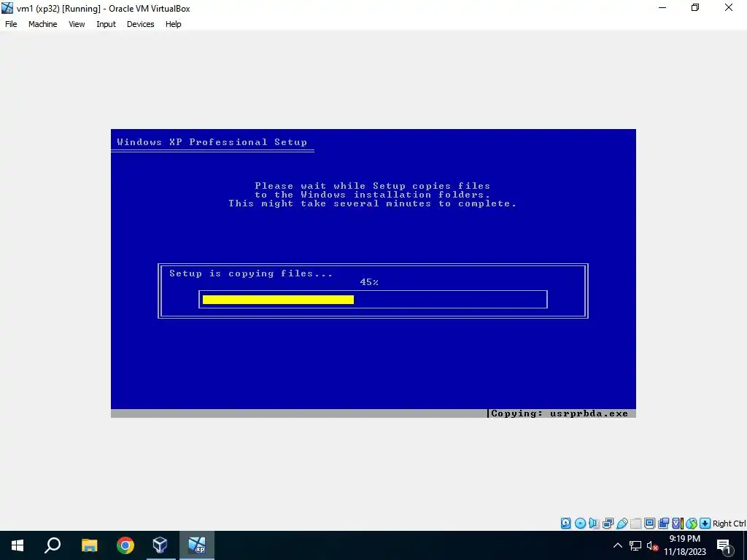Click the audio indicator icon in VirtualBox status bar

click(594, 524)
